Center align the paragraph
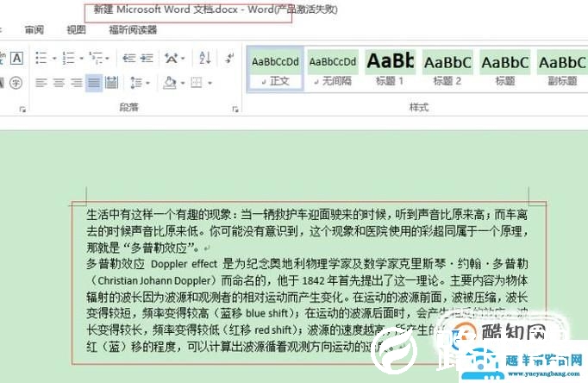The image size is (588, 383). click(59, 83)
